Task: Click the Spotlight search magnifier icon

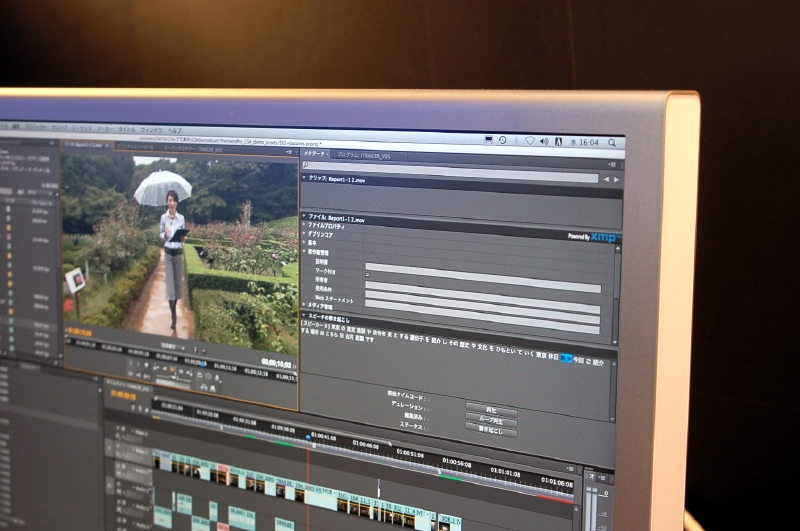Action: click(x=614, y=143)
